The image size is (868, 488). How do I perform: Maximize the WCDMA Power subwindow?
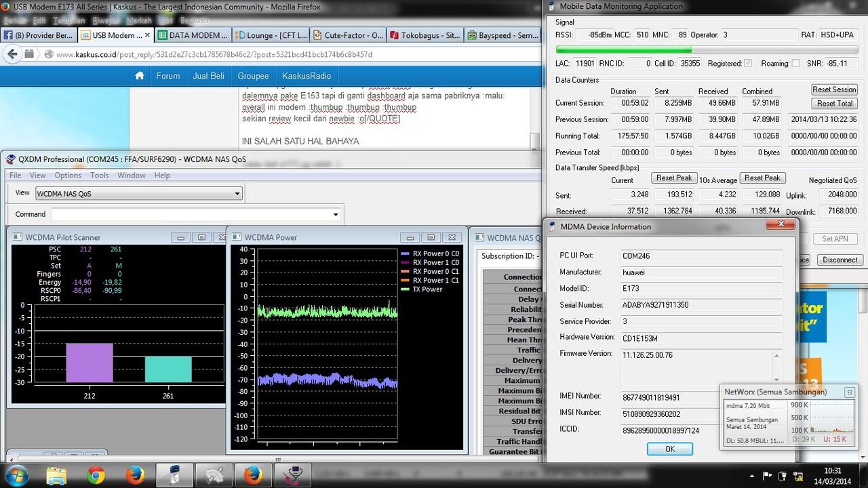pos(431,237)
